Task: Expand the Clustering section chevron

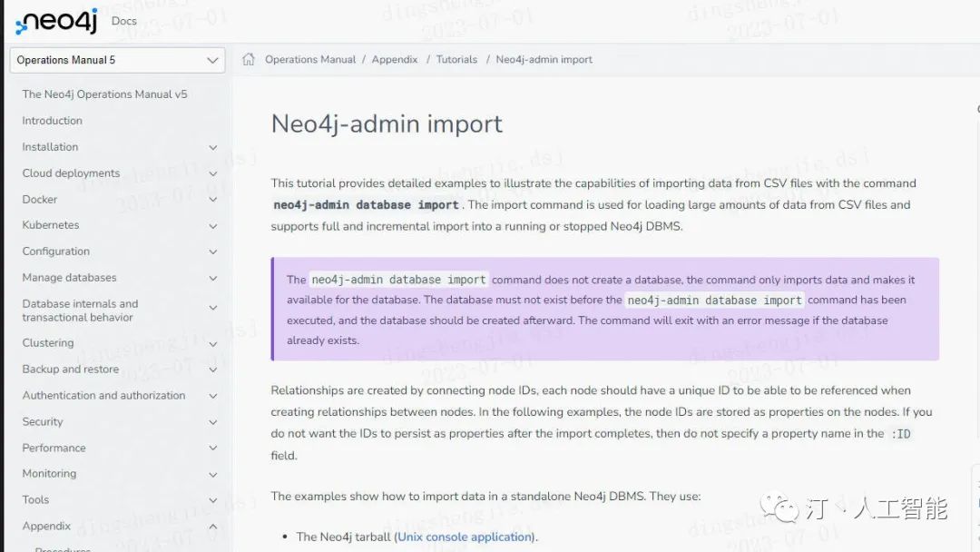Action: (x=213, y=344)
